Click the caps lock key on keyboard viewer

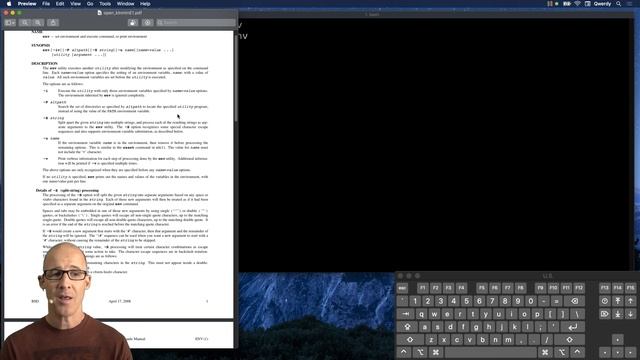[x=407, y=327]
